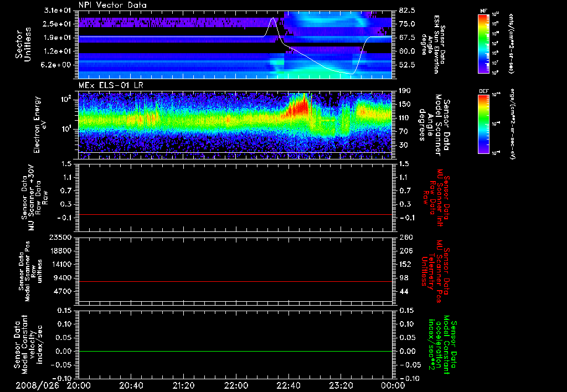Click the peak of the white sun elevation curve

click(x=273, y=18)
